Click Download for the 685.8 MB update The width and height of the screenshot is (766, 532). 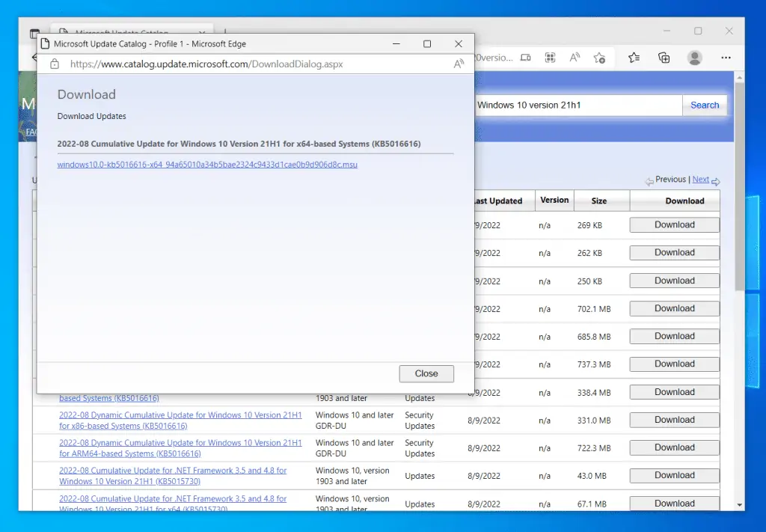click(674, 336)
